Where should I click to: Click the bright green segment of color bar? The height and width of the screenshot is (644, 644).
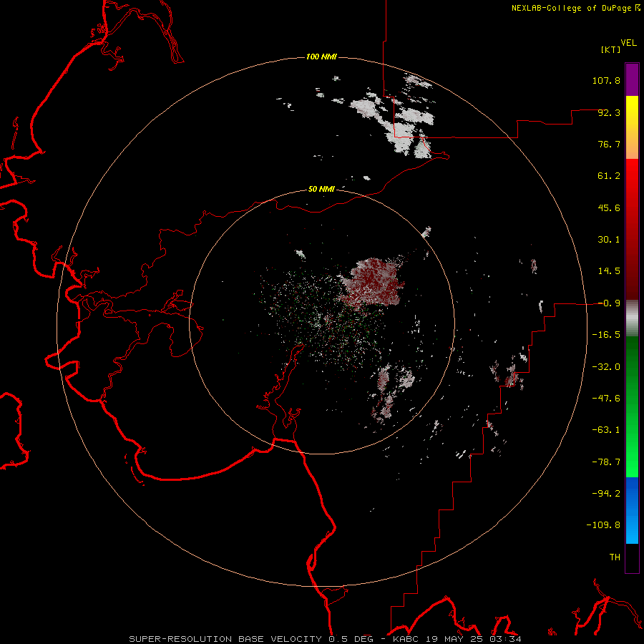pos(632,452)
